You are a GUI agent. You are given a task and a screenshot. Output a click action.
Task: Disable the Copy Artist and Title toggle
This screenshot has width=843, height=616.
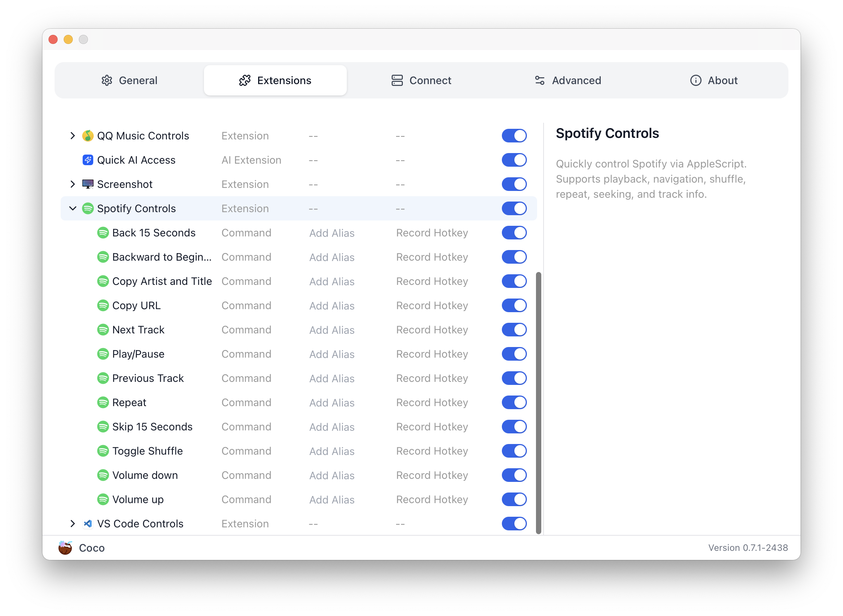pos(514,281)
